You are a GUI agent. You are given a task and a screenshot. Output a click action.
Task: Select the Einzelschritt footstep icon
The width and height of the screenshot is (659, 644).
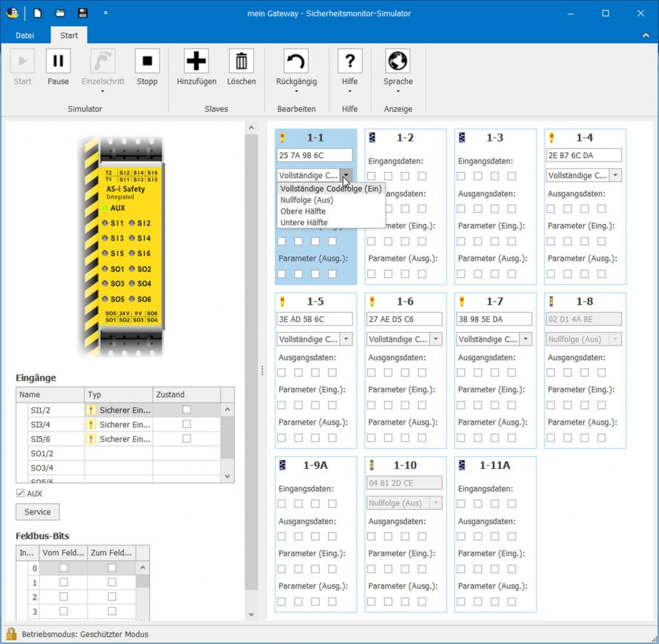(x=102, y=62)
